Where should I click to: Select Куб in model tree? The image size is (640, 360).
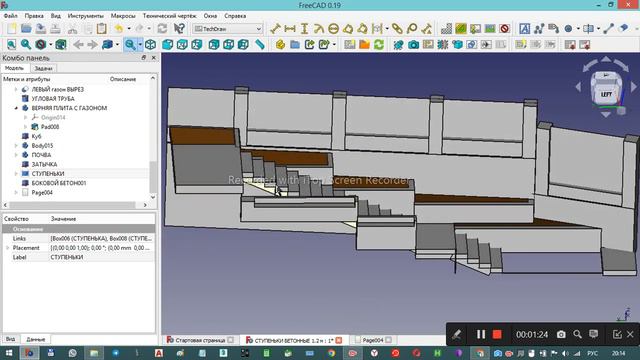pos(36,136)
